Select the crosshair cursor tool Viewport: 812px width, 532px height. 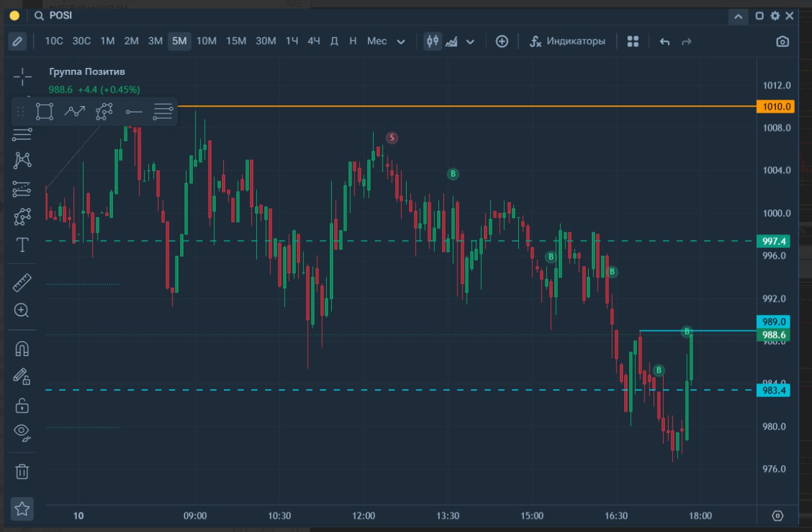click(x=22, y=77)
